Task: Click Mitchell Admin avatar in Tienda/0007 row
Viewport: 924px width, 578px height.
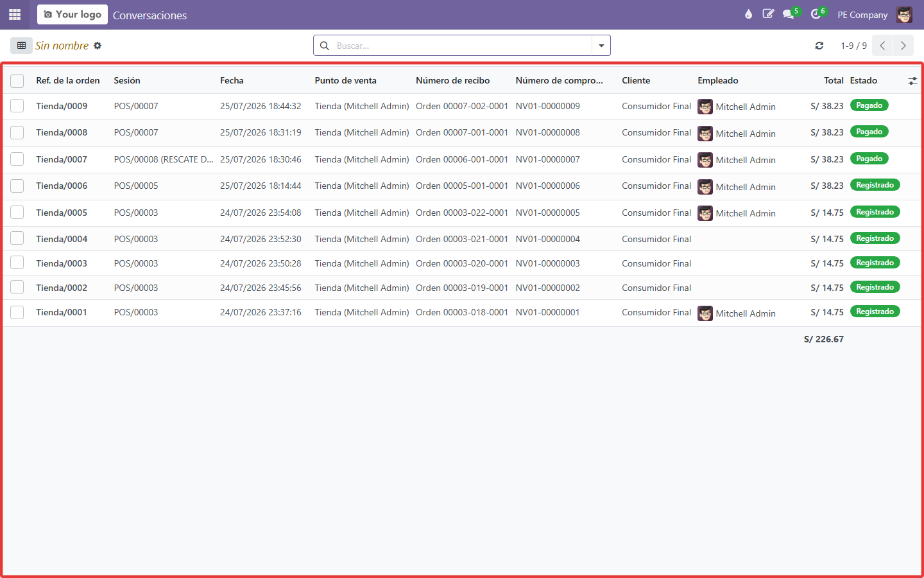Action: (705, 160)
